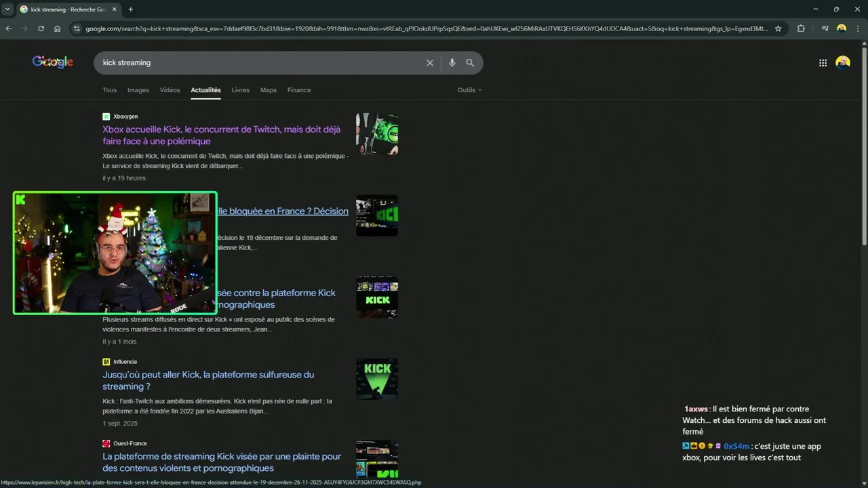The width and height of the screenshot is (868, 488).
Task: Open the Influencia article thumbnail
Action: pyautogui.click(x=377, y=379)
